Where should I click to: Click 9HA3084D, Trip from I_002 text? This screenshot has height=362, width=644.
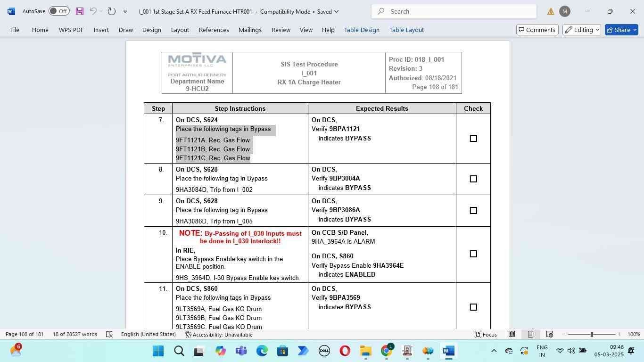214,189
